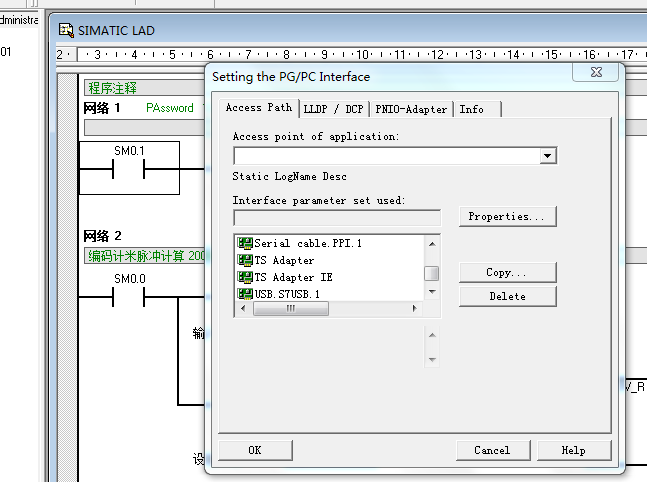This screenshot has width=647, height=482.
Task: Click the interface list scroll-right arrow
Action: pyautogui.click(x=415, y=308)
